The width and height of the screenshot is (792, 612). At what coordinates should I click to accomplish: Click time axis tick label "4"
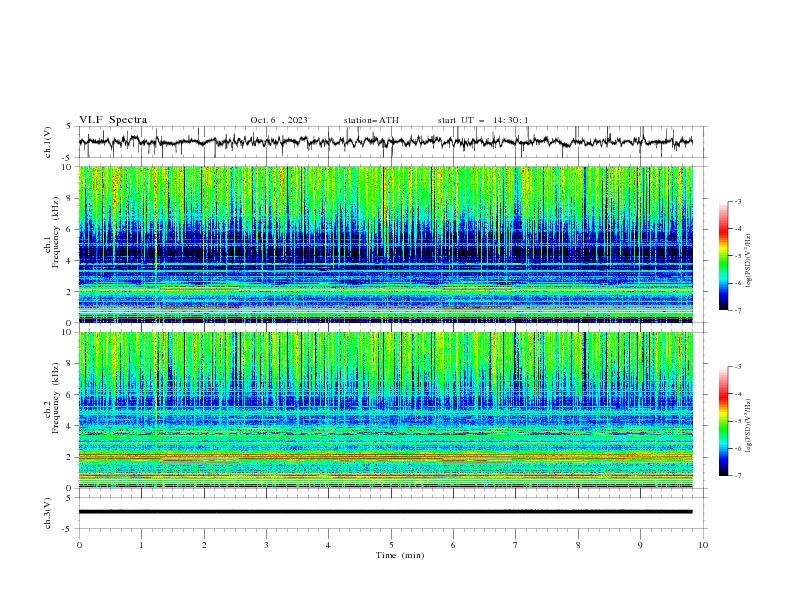tap(328, 545)
